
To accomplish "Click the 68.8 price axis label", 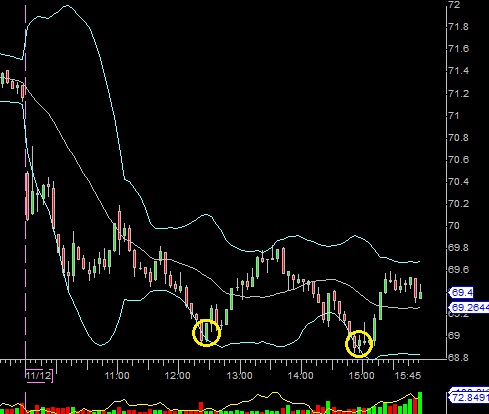I will 459,358.
